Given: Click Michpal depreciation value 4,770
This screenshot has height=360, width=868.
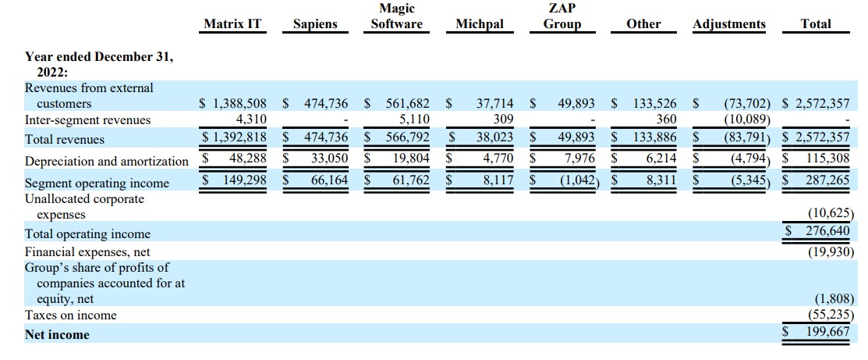Looking at the screenshot, I should (x=498, y=158).
